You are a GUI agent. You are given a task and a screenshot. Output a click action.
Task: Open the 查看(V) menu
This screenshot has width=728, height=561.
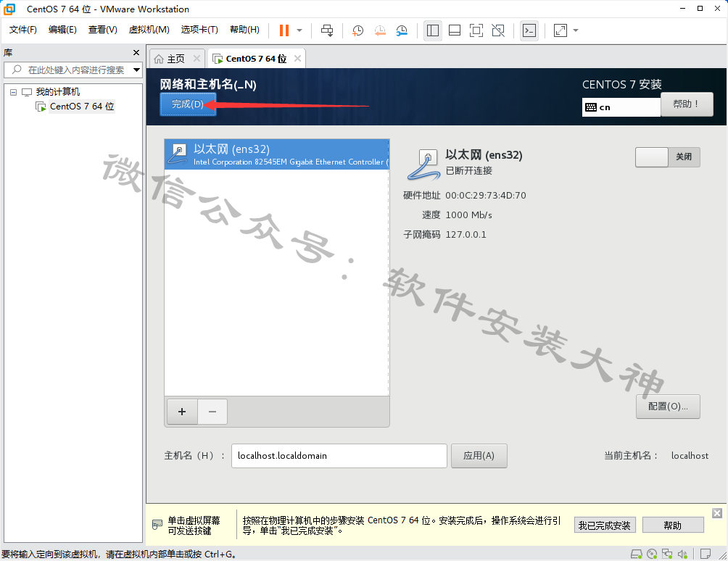[103, 30]
